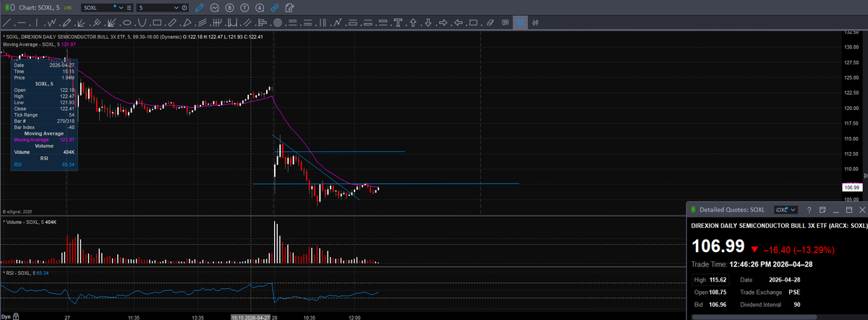
Task: Select the vertical line drawing tool
Action: 37,22
